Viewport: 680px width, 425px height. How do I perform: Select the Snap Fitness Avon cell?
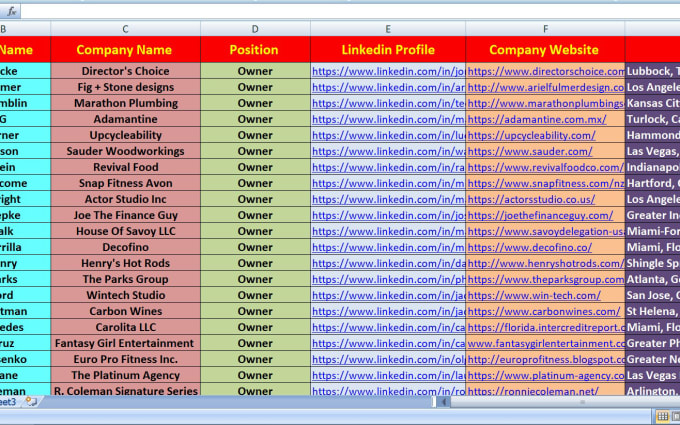point(125,183)
